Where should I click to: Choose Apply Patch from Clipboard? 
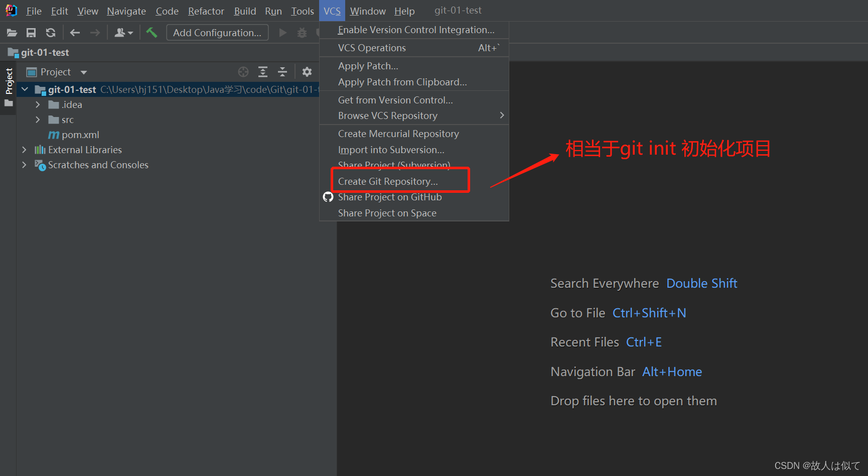414,82
